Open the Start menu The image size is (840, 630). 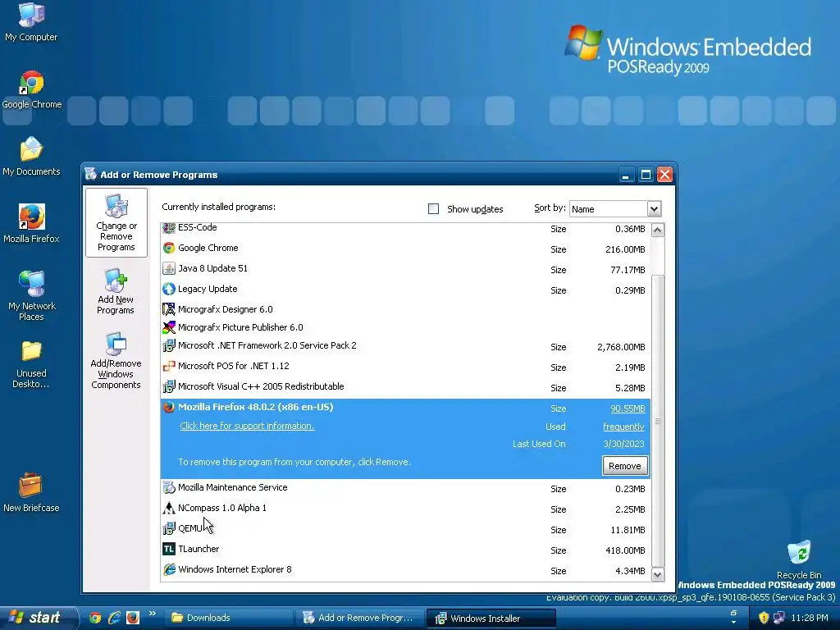coord(38,618)
